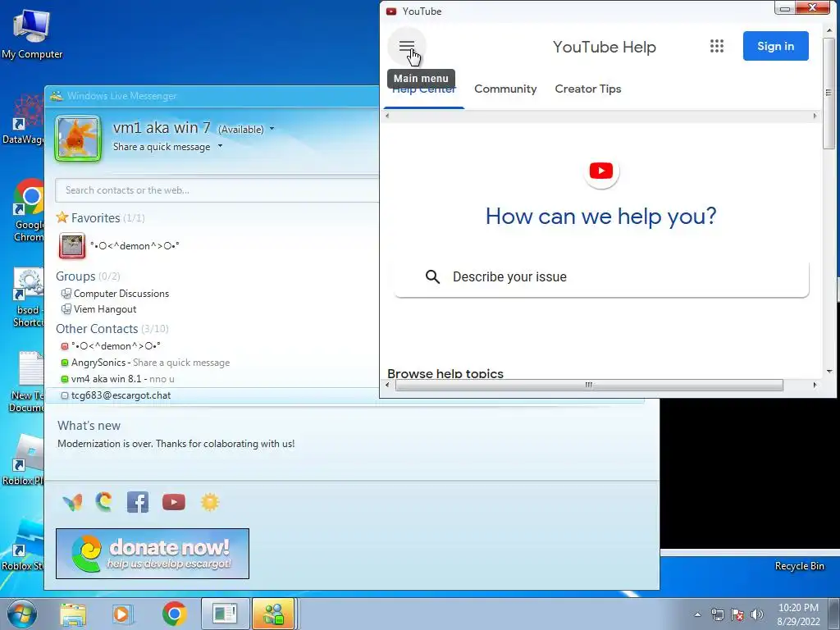Click the goldfish profile picture in Messenger

(78, 138)
